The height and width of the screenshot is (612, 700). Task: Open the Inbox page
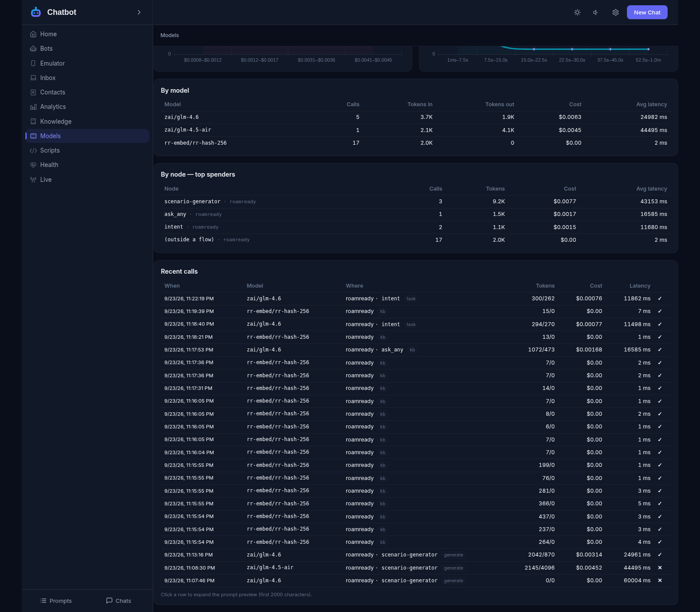(x=87, y=78)
